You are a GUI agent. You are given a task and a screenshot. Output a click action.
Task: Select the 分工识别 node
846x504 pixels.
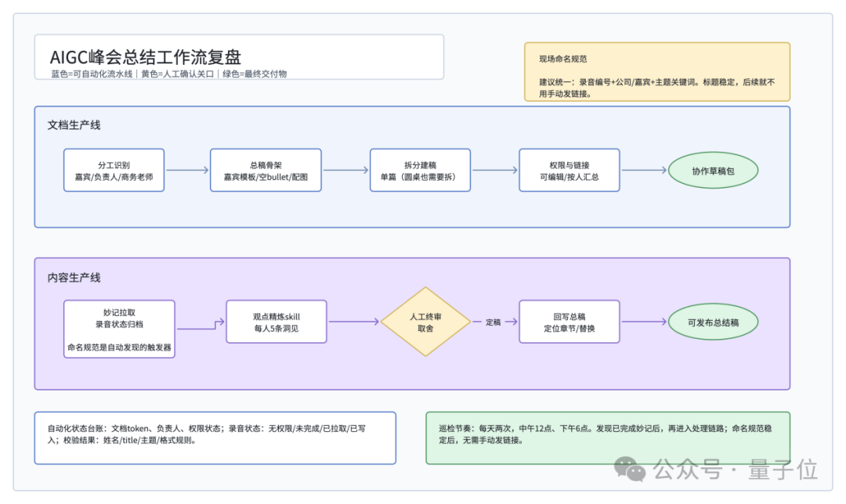click(114, 171)
